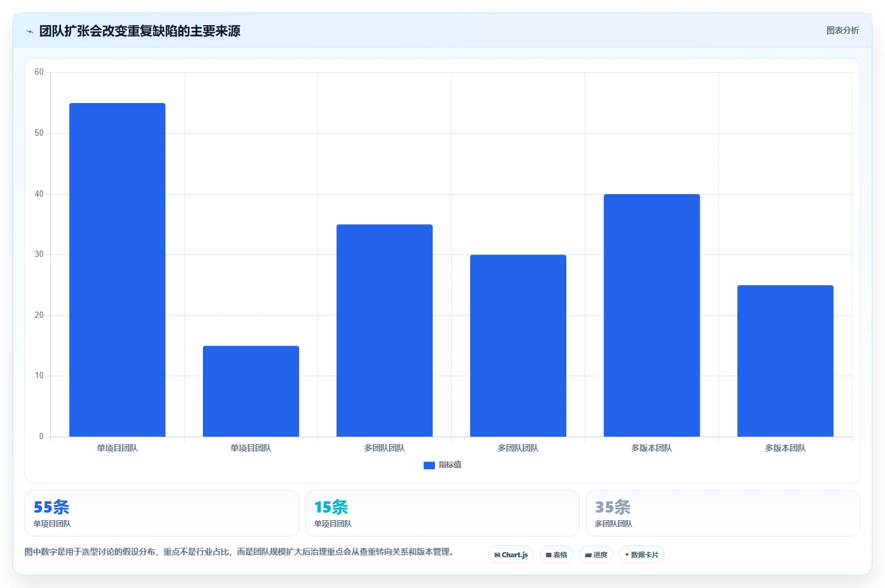This screenshot has height=588, width=885.
Task: Click the y-axis label 30
Action: pyautogui.click(x=39, y=254)
